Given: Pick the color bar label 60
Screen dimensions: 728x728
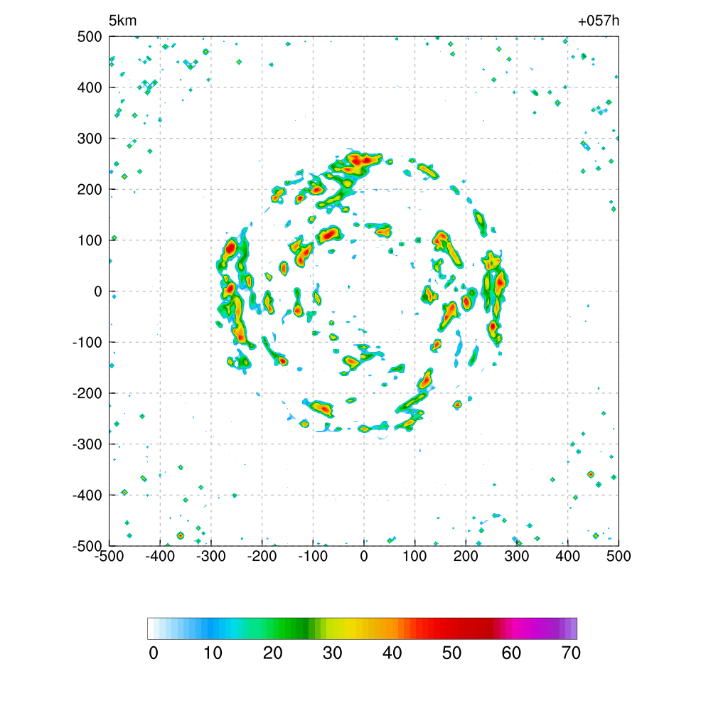Looking at the screenshot, I should [x=511, y=653].
